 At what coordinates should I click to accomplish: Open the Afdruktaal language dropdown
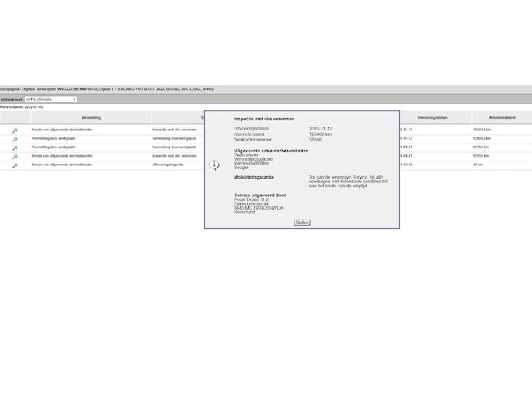[x=50, y=99]
